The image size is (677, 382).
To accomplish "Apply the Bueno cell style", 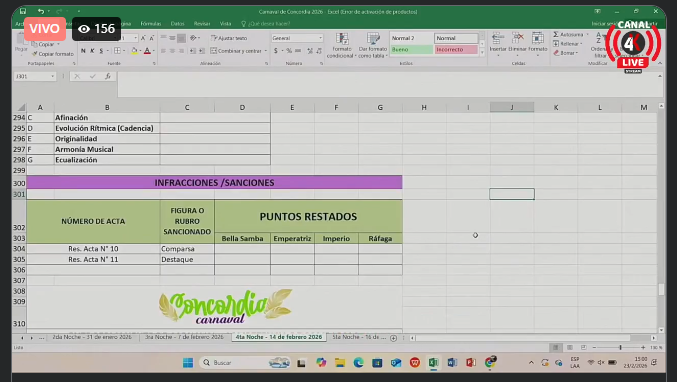I will click(x=411, y=50).
